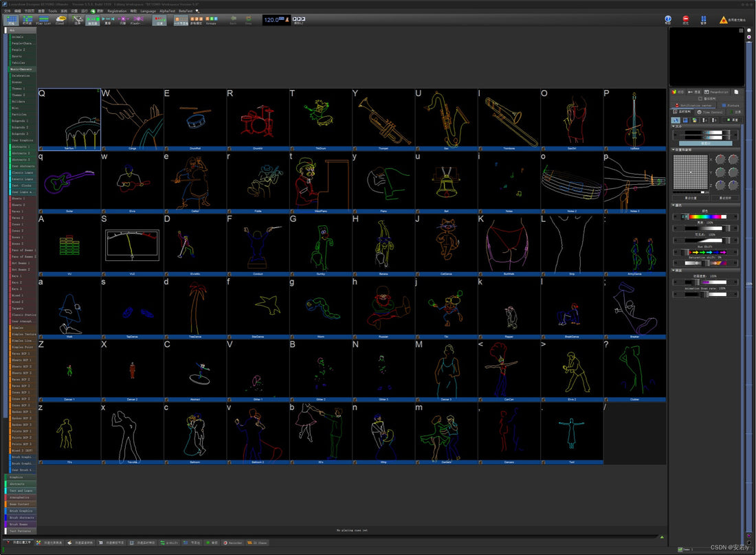Collapse the size section triangle

[674, 126]
